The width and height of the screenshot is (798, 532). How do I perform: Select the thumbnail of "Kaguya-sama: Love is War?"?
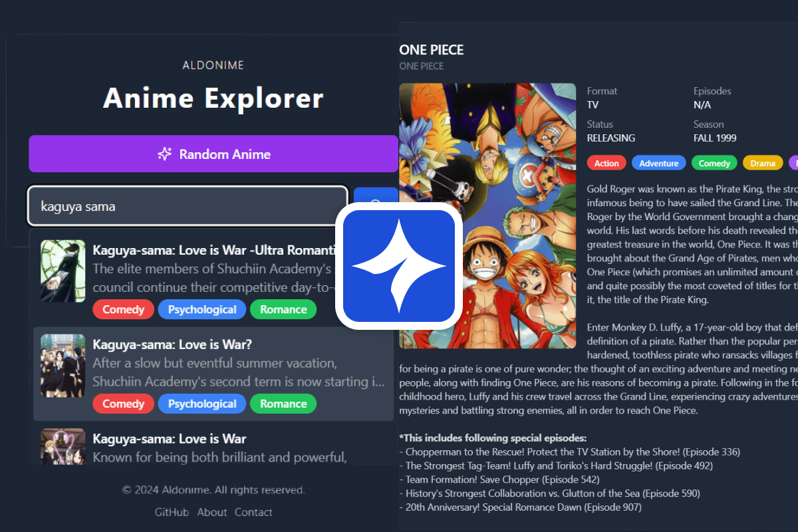click(x=63, y=365)
